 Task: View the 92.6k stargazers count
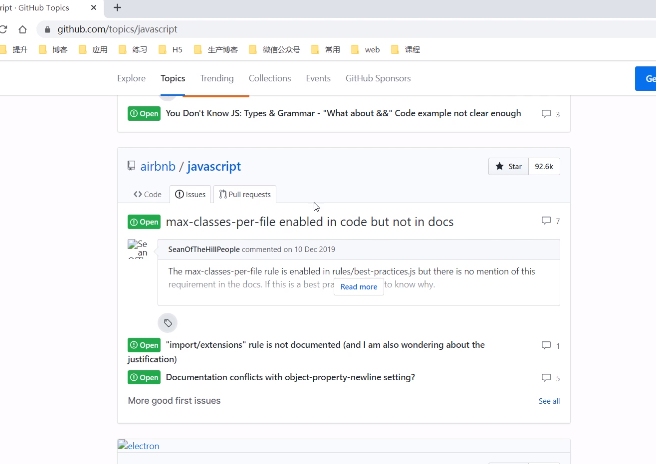[x=544, y=167]
